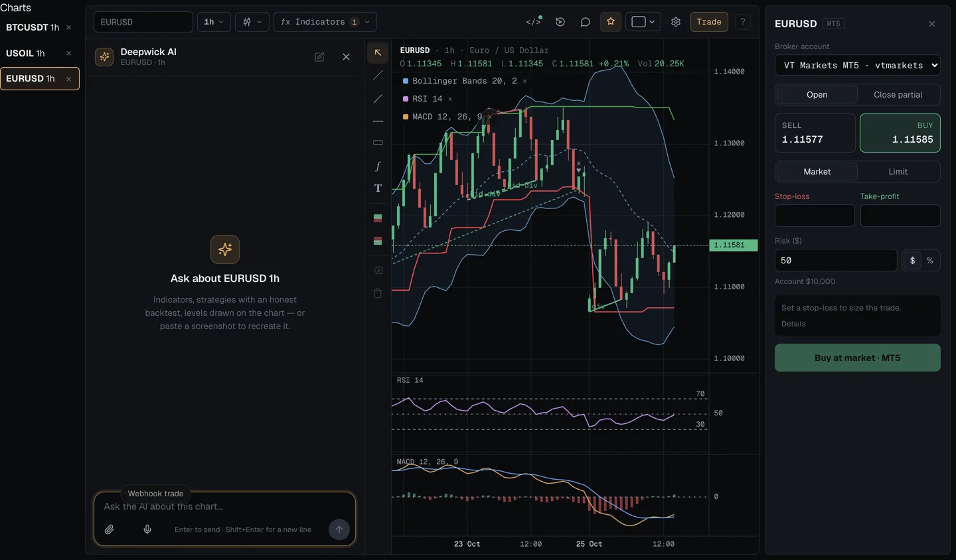Set risk unit to dollars
The image size is (956, 560).
tap(912, 261)
